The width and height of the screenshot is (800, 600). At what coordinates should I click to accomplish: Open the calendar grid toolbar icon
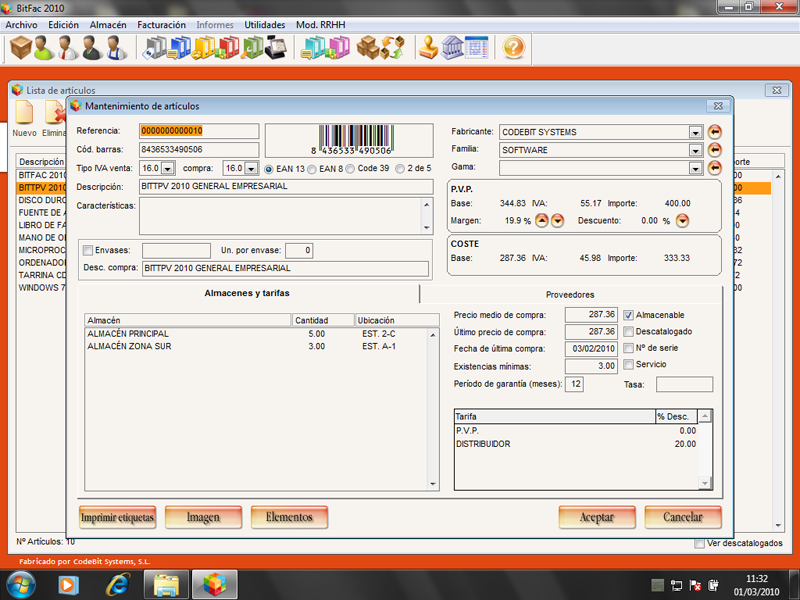477,48
